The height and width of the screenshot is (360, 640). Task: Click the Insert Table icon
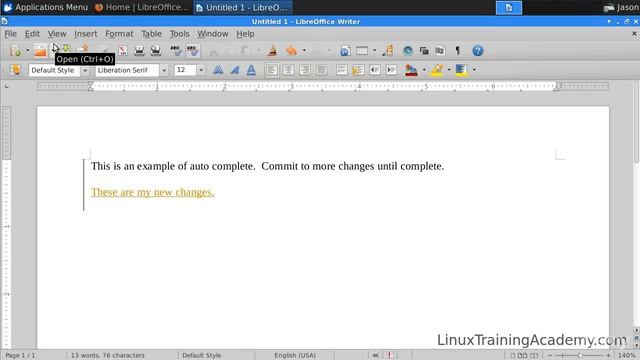[x=362, y=51]
